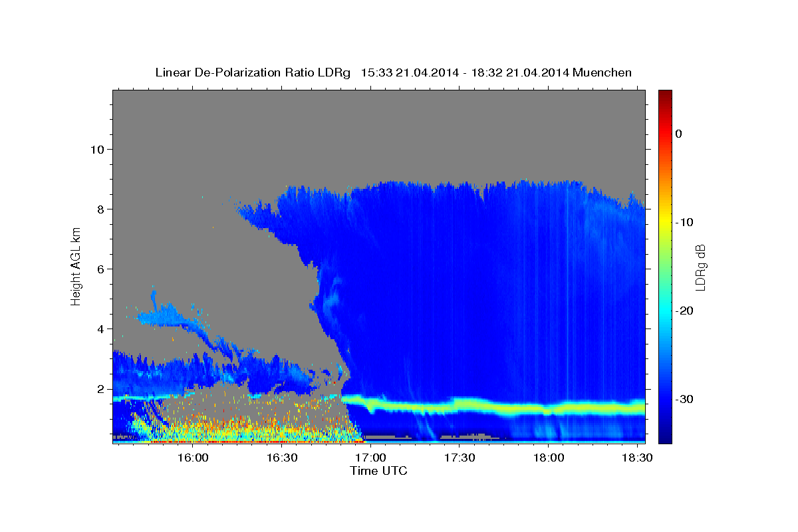Click the "18:30" time tick label
This screenshot has height=532, width=798.
636,458
